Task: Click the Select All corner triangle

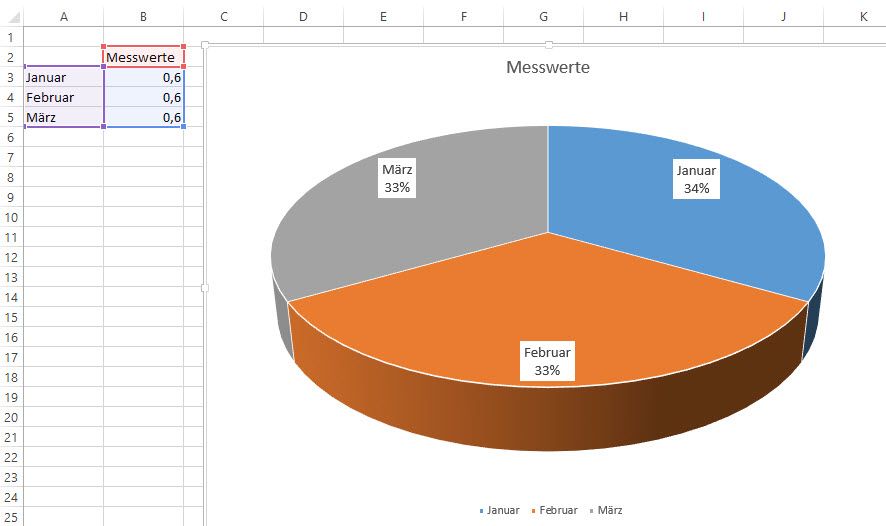Action: pos(13,17)
